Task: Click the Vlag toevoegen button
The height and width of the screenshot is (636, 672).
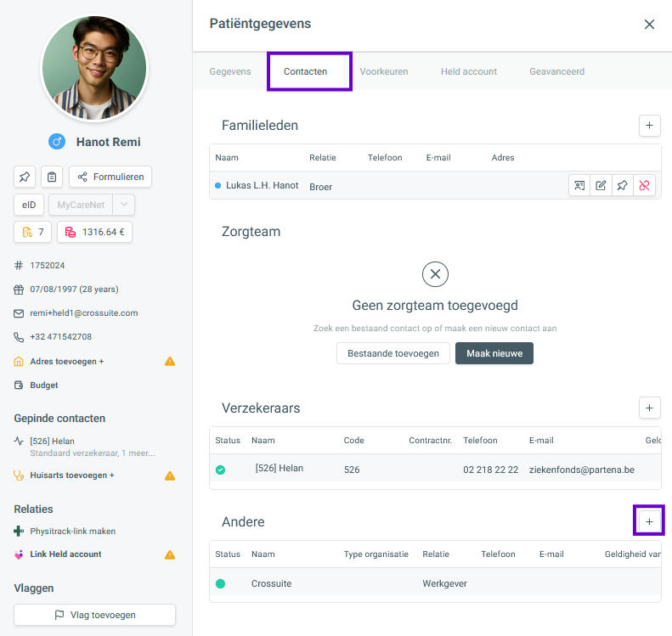Action: click(x=94, y=615)
